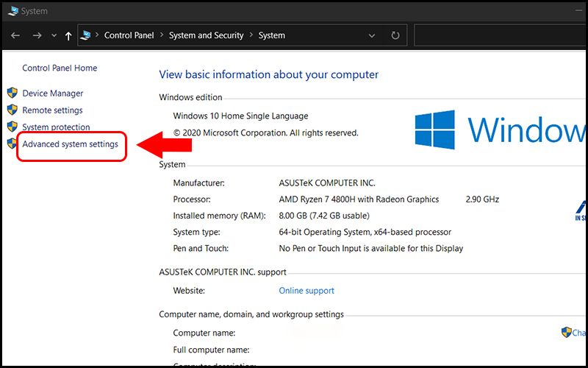Expand the chevron after Control Panel breadcrumb
Viewport: 588px width, 368px height.
click(160, 35)
